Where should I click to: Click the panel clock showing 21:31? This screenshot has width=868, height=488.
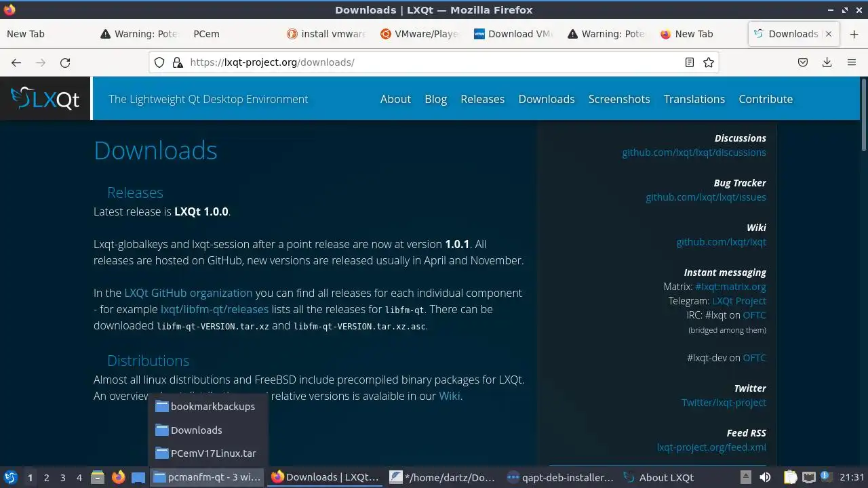click(x=852, y=477)
